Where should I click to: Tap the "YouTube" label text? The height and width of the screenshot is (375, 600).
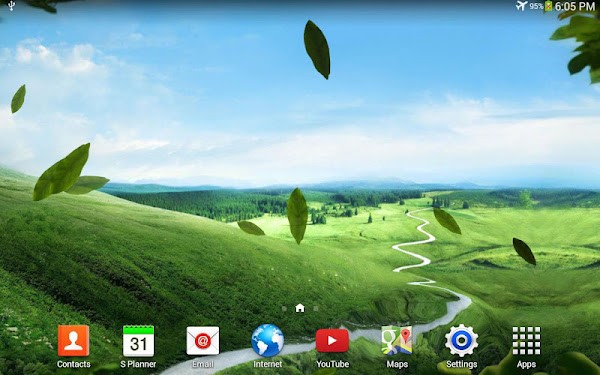(x=332, y=364)
